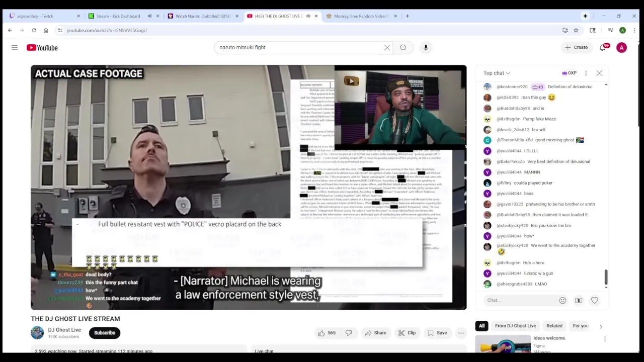The image size is (644, 362).
Task: Click the Create button
Action: [x=576, y=47]
